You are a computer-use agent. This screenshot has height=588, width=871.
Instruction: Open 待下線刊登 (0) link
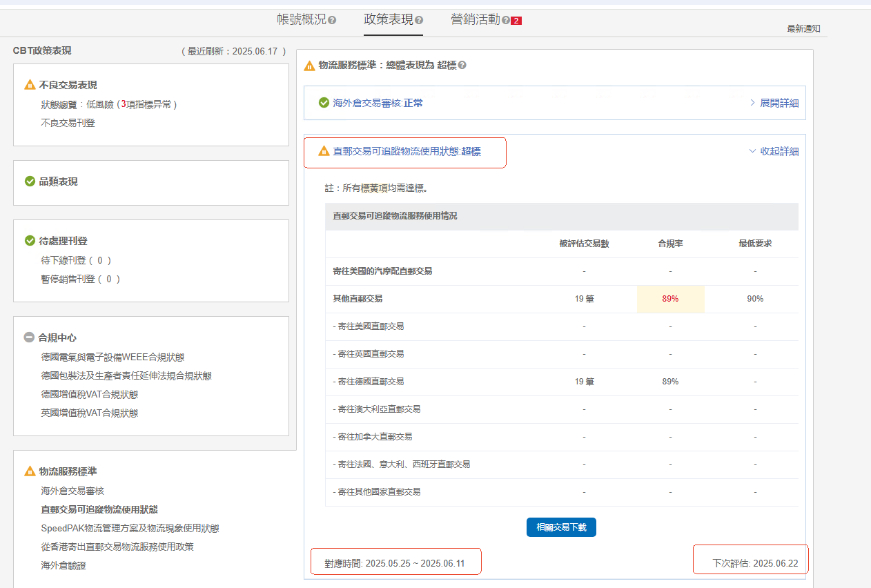pyautogui.click(x=76, y=260)
